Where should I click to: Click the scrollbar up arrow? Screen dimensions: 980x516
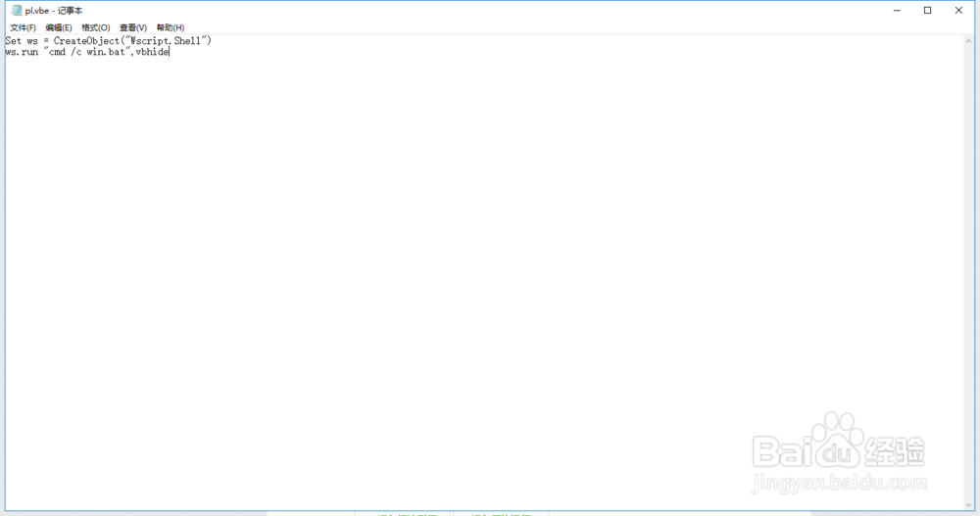click(969, 40)
